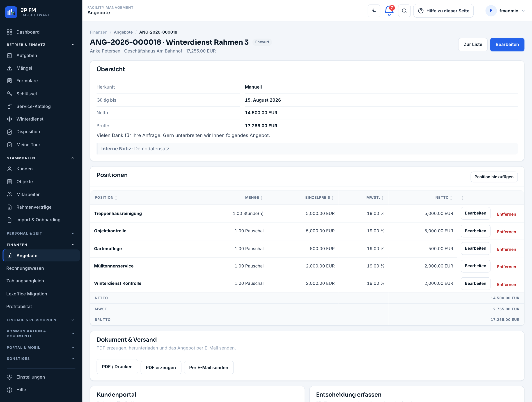
Task: Expand Kommunikation & Dokumente section
Action: (73, 334)
